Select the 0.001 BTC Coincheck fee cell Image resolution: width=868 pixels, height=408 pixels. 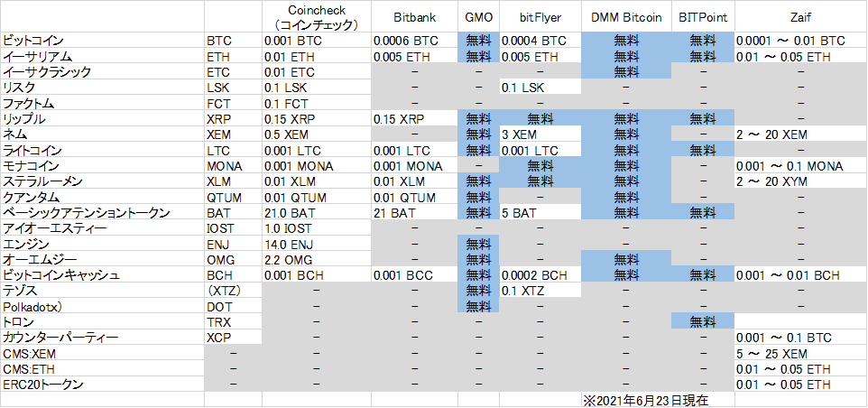coord(317,41)
